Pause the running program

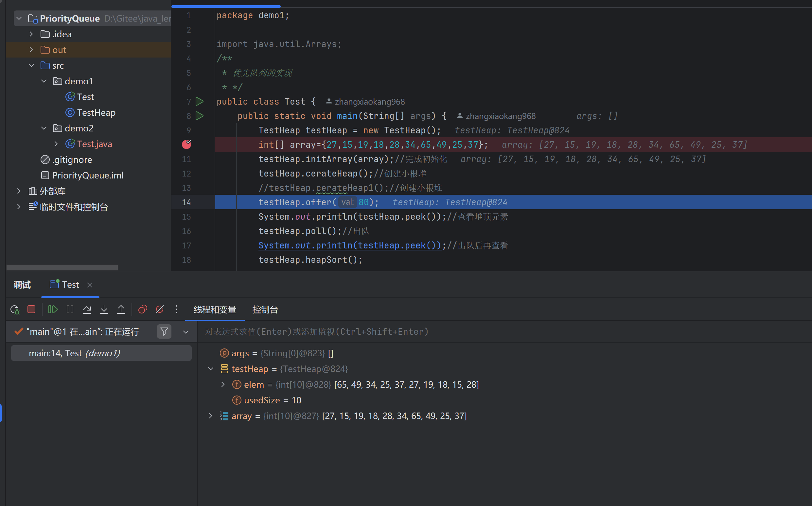70,309
